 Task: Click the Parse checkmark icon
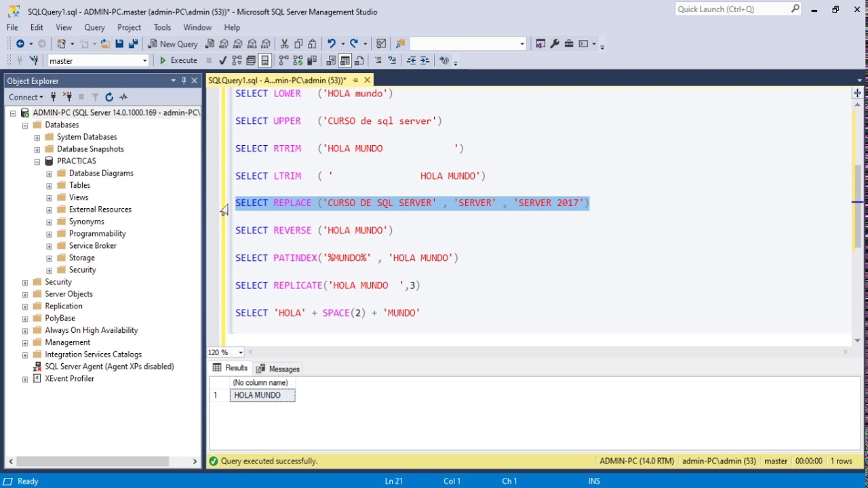(x=222, y=60)
